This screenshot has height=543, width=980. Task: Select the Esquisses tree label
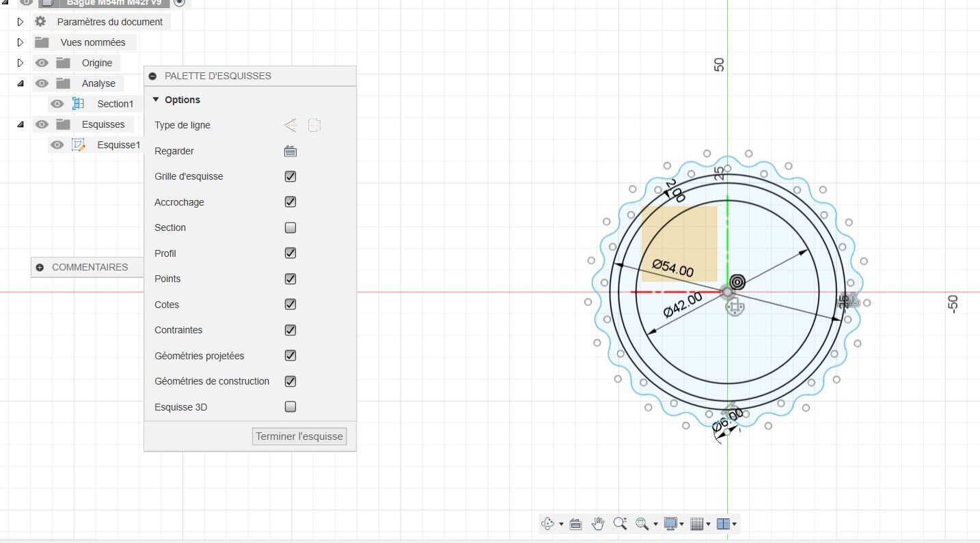pyautogui.click(x=103, y=124)
